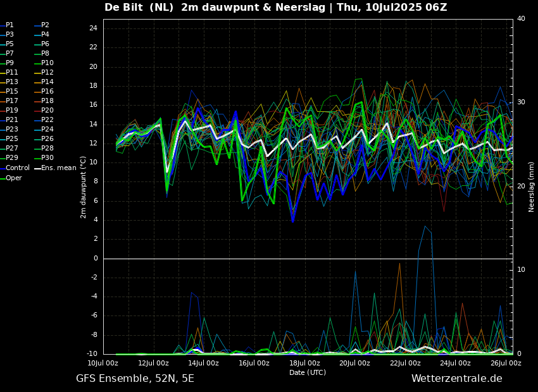Screen dimensions: 538x392
Task: Click the 18Jul 00z date tick label
Action: pyautogui.click(x=304, y=364)
